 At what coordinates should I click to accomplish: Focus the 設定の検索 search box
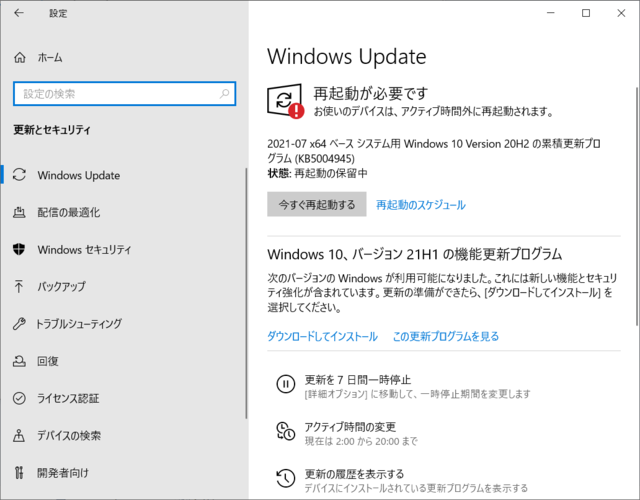click(124, 94)
